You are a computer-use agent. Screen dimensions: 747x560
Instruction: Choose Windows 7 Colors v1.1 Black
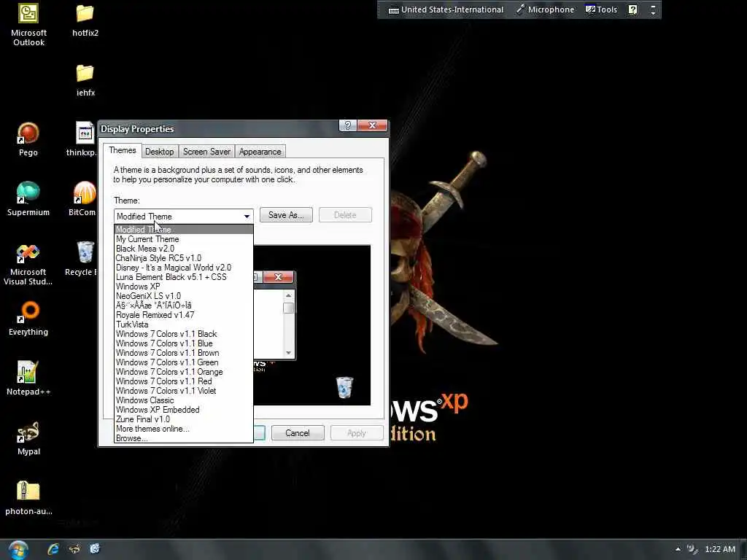coord(184,334)
